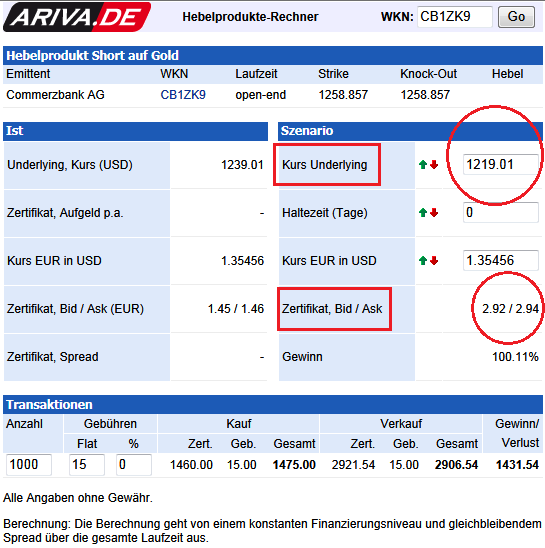Select Ist Kurs EUR in USD 1.35456
Image resolution: width=545 pixels, height=548 pixels.
point(242,261)
